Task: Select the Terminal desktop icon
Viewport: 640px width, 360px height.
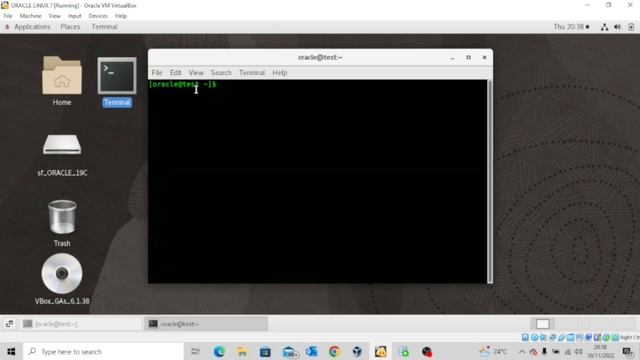Action: click(117, 82)
